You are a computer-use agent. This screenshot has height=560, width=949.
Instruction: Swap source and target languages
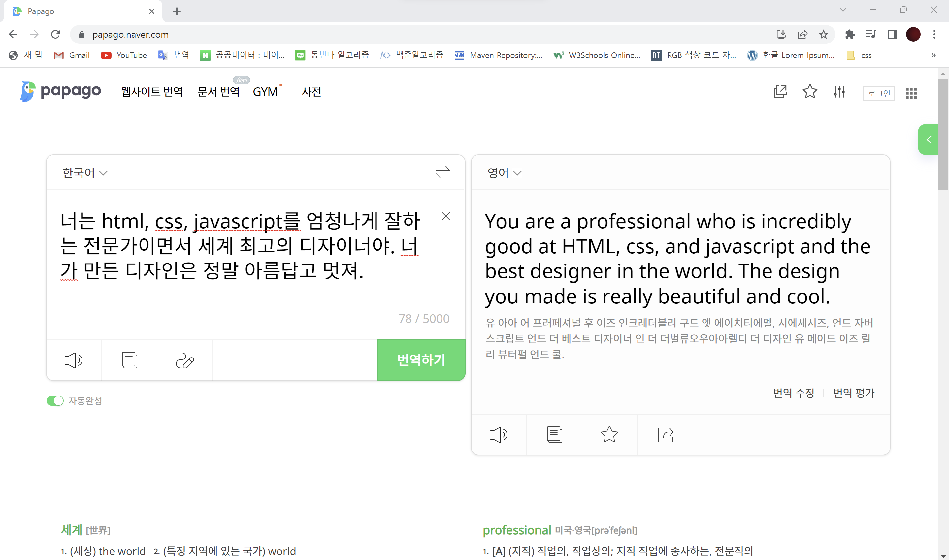point(442,172)
